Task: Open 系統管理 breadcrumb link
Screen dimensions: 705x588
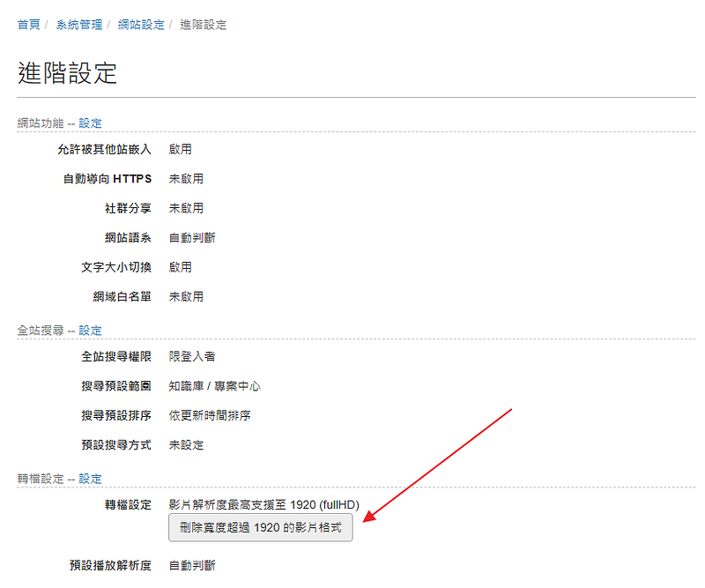Action: coord(79,25)
